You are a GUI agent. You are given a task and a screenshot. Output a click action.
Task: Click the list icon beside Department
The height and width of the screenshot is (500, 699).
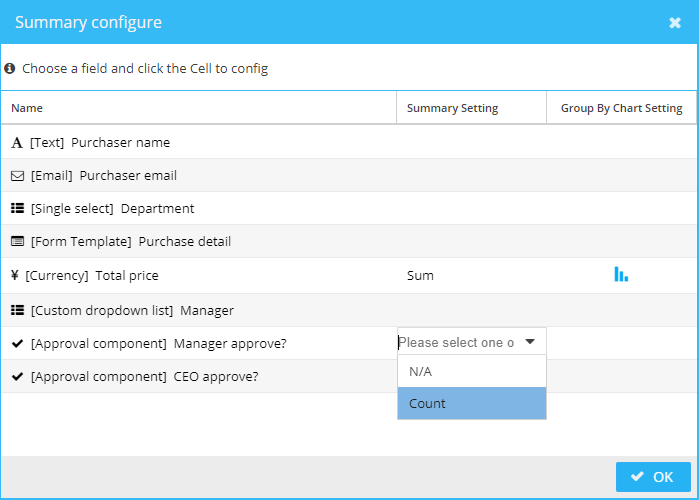click(17, 208)
